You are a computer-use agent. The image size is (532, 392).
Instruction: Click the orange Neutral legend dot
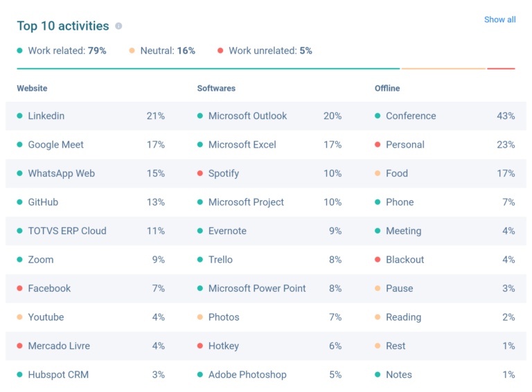pos(132,51)
